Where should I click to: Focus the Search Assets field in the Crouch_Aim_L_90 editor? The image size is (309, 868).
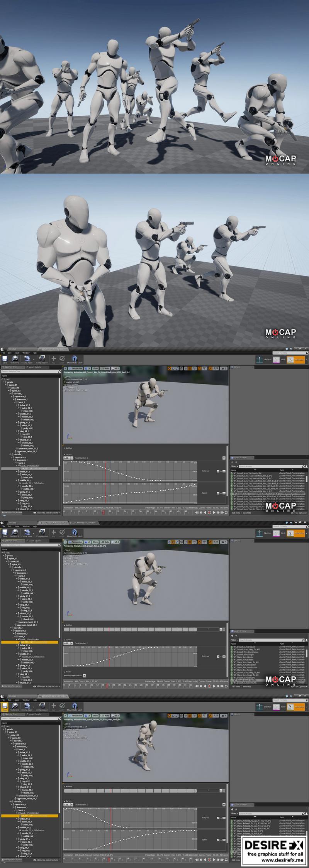coord(271,640)
